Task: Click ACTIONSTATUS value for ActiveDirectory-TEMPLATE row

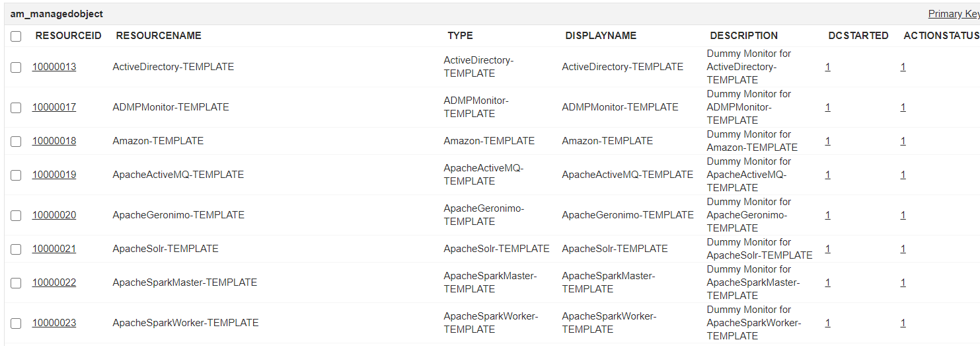Action: (903, 67)
